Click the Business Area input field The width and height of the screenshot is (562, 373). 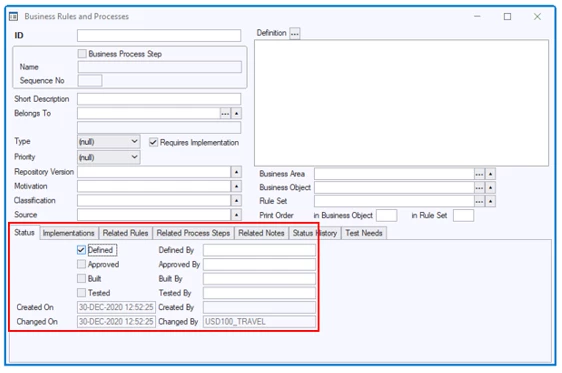click(394, 174)
